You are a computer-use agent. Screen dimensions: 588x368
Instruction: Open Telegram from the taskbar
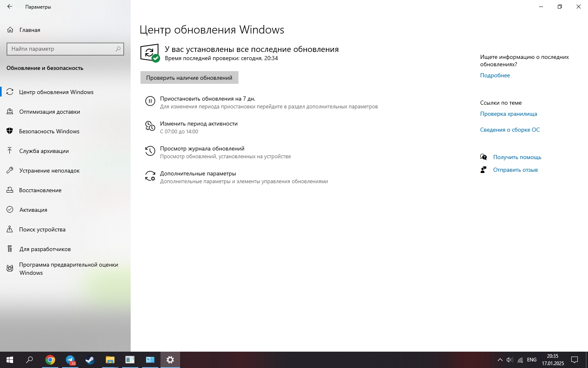coord(70,360)
